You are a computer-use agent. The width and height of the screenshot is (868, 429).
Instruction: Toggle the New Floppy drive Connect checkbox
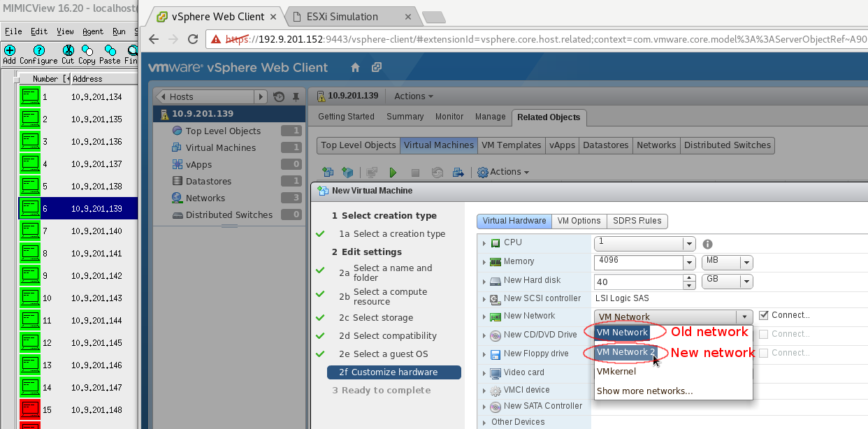[x=763, y=353]
